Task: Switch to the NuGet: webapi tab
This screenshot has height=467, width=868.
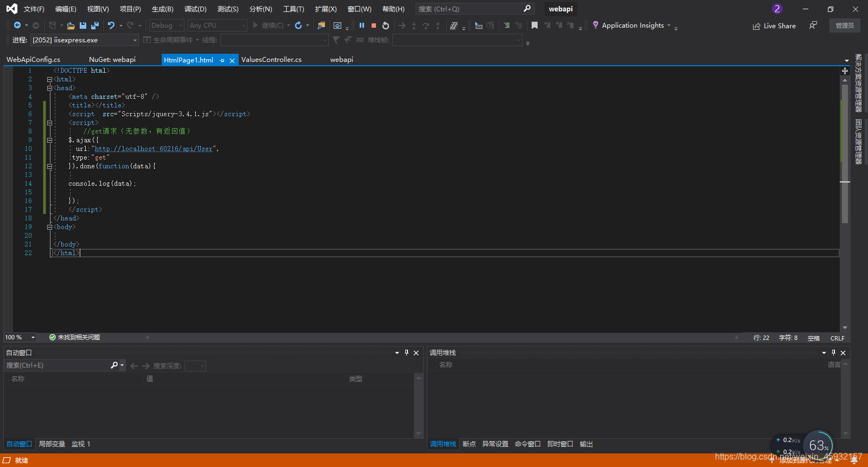Action: point(112,60)
